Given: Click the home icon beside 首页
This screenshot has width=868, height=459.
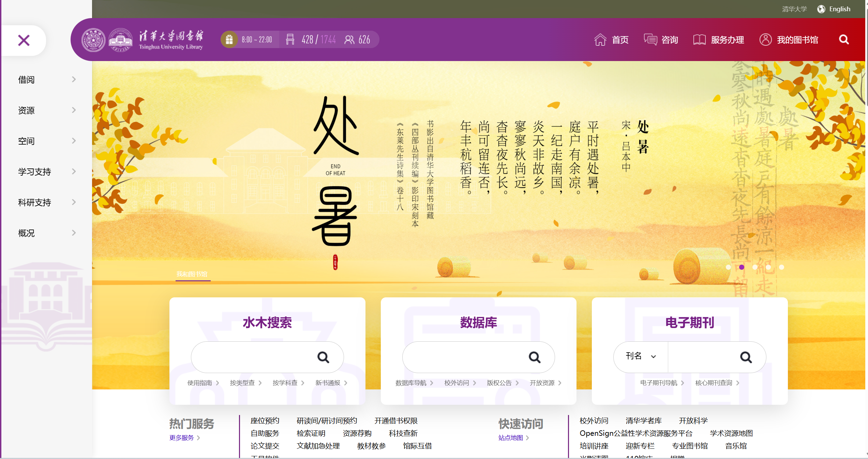Looking at the screenshot, I should (600, 40).
